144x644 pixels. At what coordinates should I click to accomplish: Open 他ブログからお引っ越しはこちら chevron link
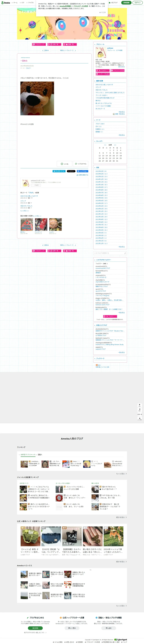[35, 632]
